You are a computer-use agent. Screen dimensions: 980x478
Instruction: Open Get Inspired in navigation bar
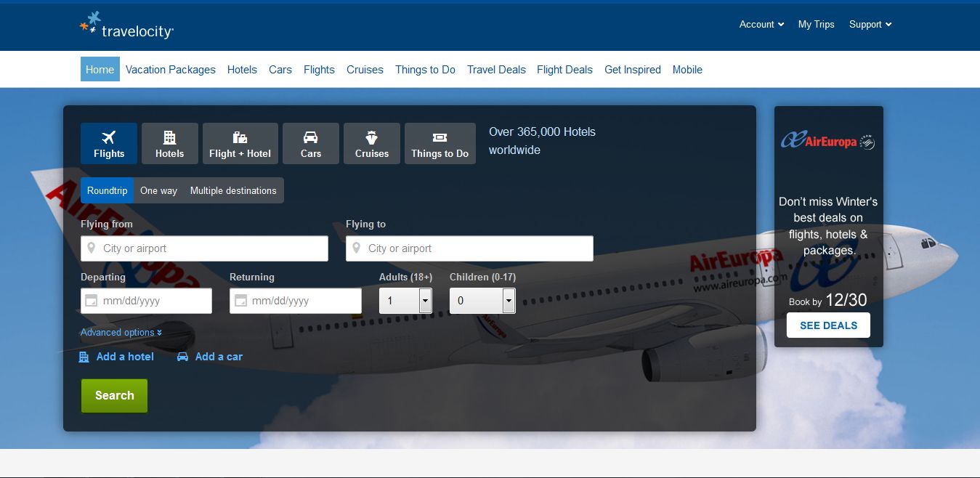coord(633,70)
